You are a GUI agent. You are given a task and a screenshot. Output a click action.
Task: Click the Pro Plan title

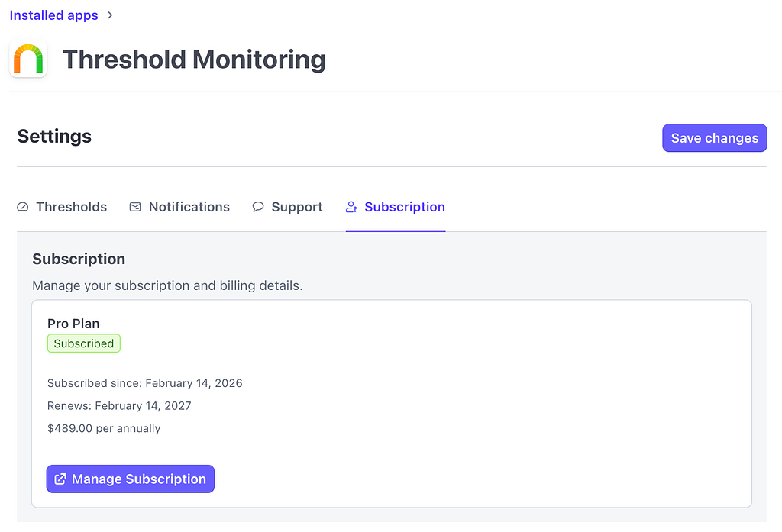(73, 324)
